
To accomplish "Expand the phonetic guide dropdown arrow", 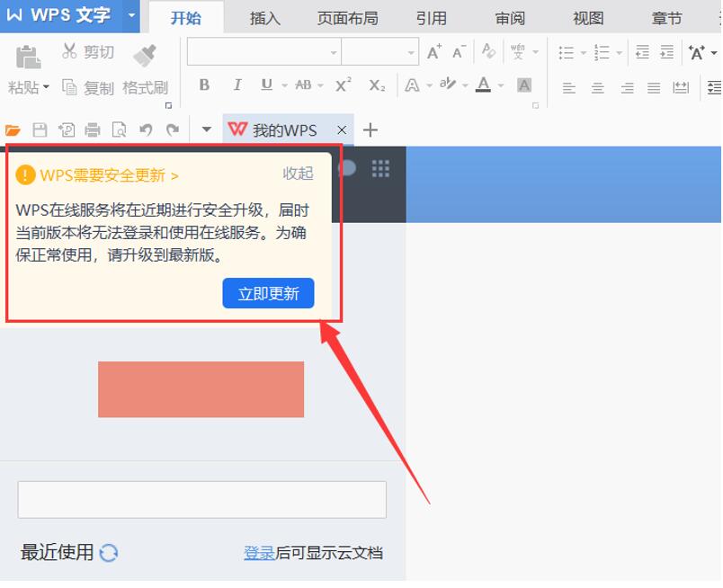I will pos(535,51).
